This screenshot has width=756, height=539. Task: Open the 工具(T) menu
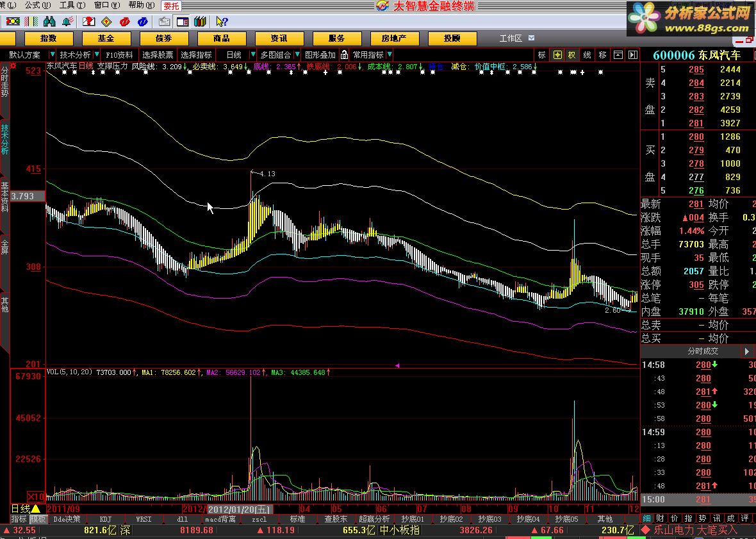coord(72,5)
